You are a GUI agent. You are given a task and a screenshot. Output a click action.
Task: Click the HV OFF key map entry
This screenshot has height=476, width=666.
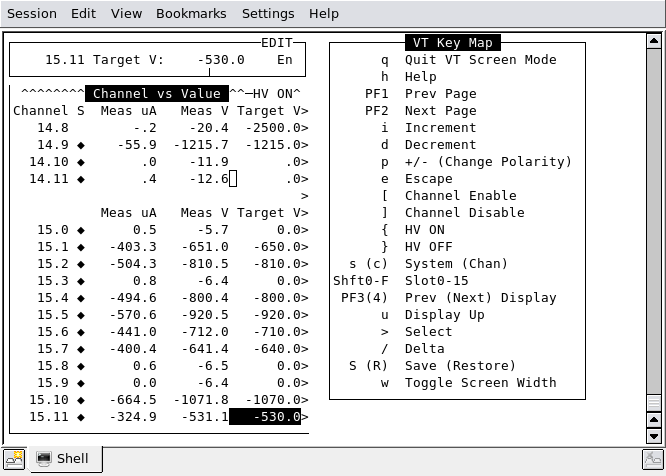point(429,247)
